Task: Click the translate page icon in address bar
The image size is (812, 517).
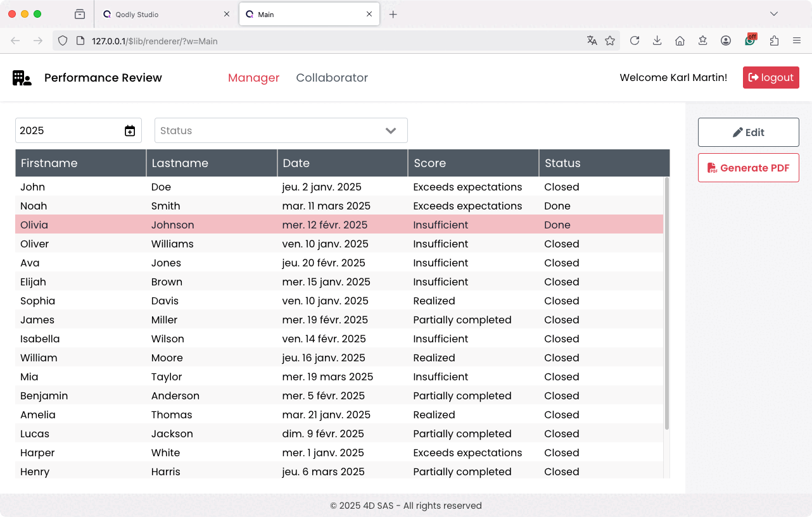Action: pyautogui.click(x=592, y=40)
